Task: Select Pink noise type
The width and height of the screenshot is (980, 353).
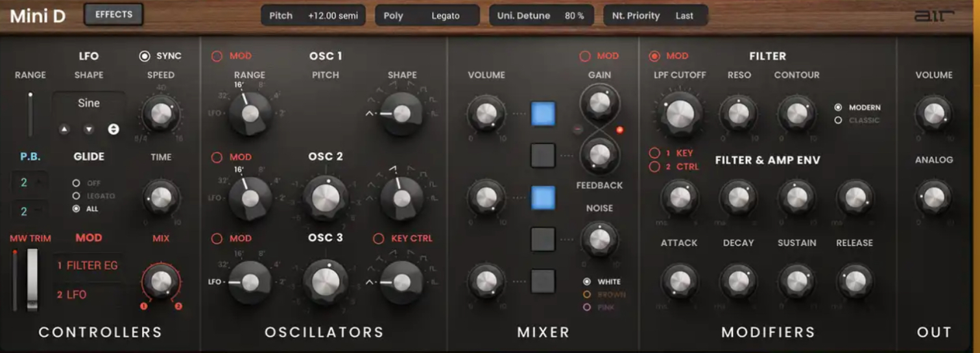Action: pos(587,308)
